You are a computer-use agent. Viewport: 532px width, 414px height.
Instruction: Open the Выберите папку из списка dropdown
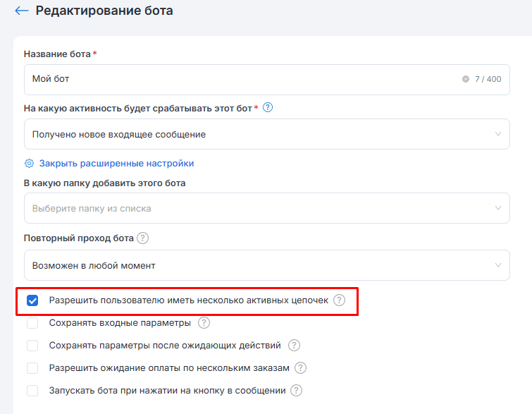(266, 208)
